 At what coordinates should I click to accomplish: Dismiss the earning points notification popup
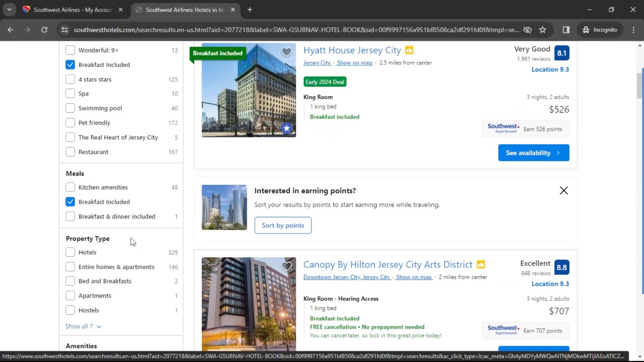point(565,190)
